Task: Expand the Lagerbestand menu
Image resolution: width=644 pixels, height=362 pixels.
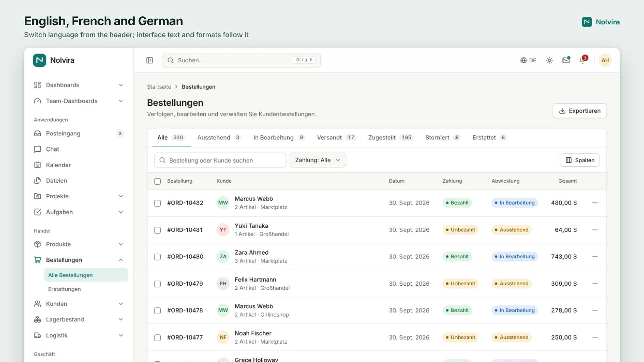Action: point(79,319)
